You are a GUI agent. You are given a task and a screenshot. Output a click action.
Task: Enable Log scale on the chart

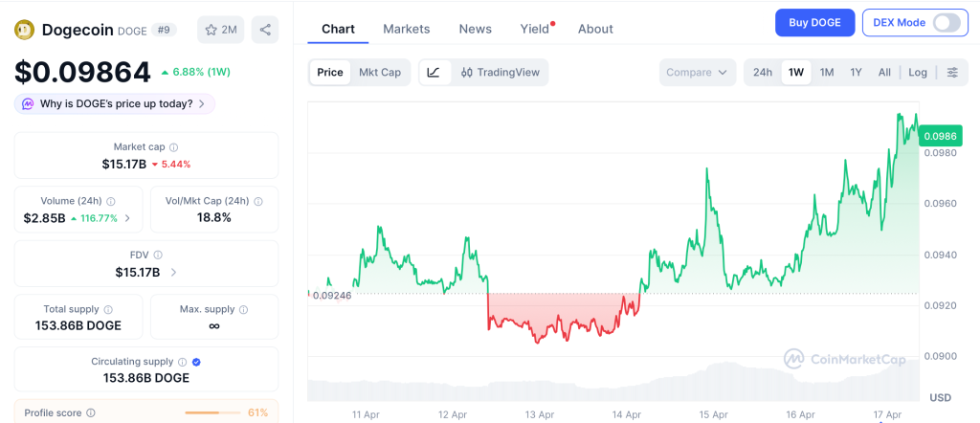918,72
